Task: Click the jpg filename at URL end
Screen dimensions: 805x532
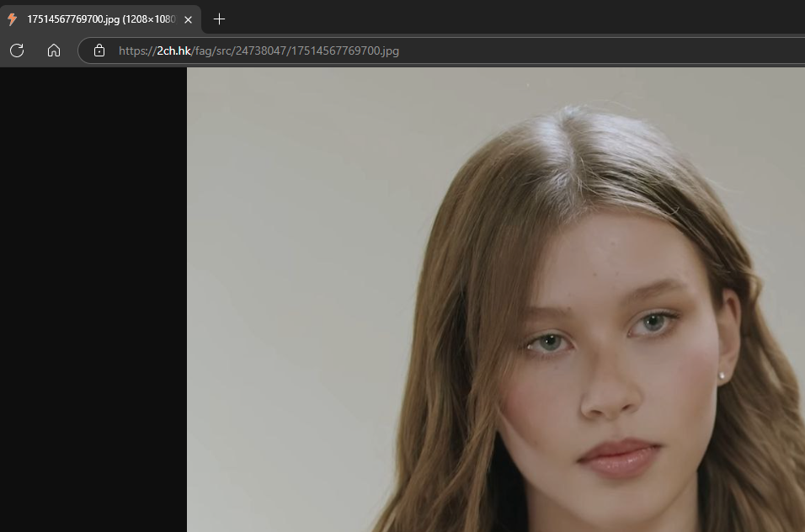Action: (x=345, y=51)
